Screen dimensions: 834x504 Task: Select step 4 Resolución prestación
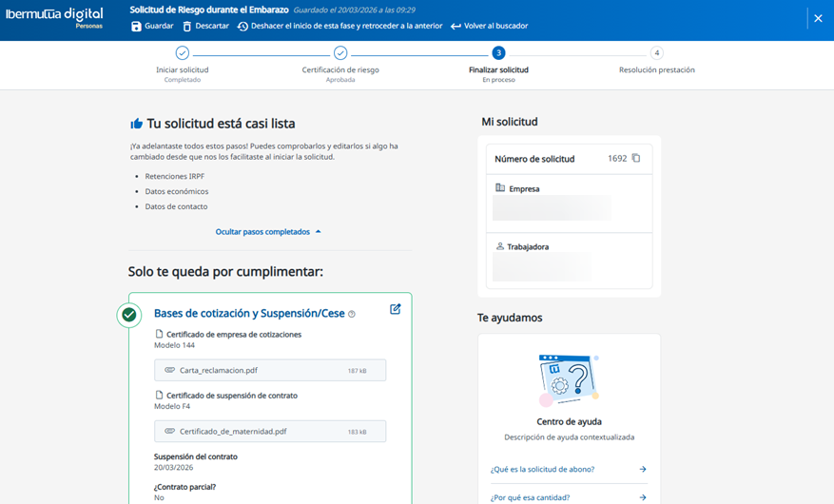[x=656, y=53]
